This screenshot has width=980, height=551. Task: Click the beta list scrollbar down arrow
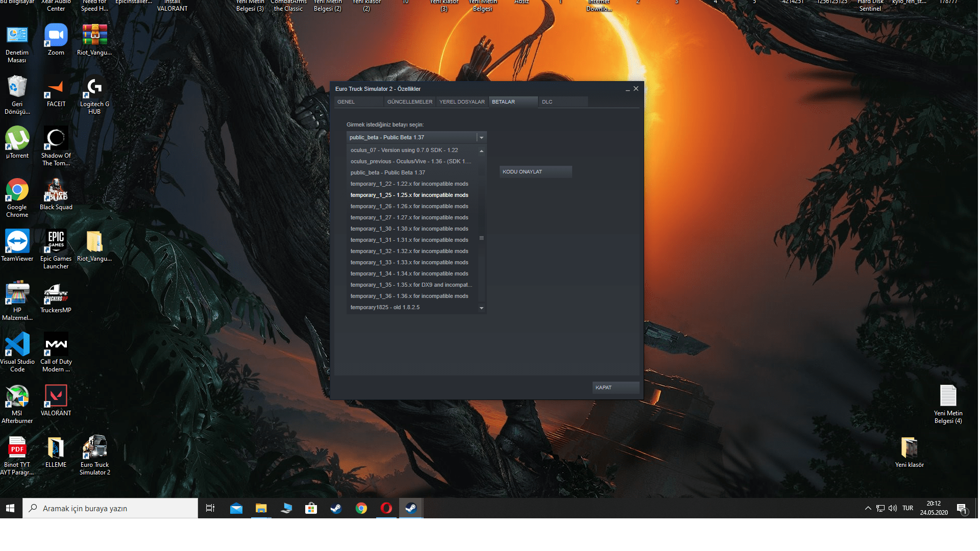(481, 308)
